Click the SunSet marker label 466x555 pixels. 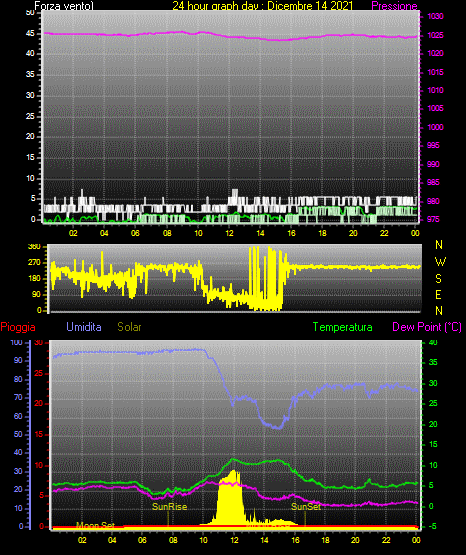point(306,507)
